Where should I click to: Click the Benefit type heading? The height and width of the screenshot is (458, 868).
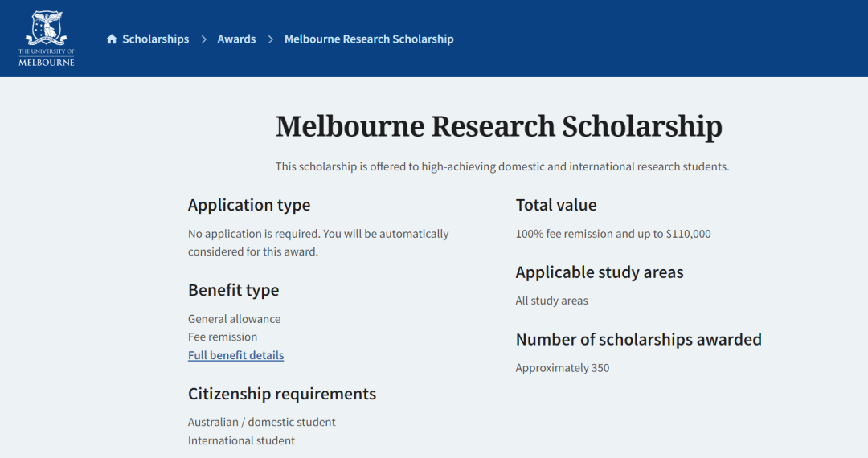[233, 290]
